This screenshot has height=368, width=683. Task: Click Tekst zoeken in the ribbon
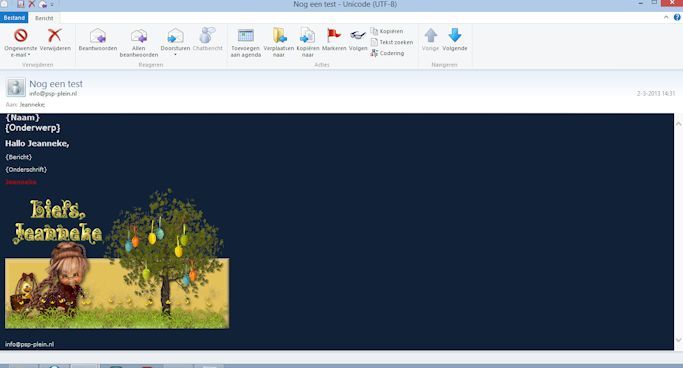point(392,42)
